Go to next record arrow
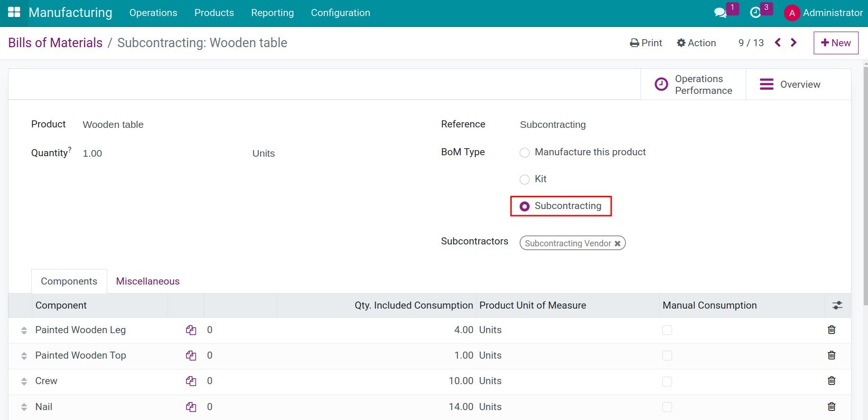This screenshot has width=868, height=420. 794,42
